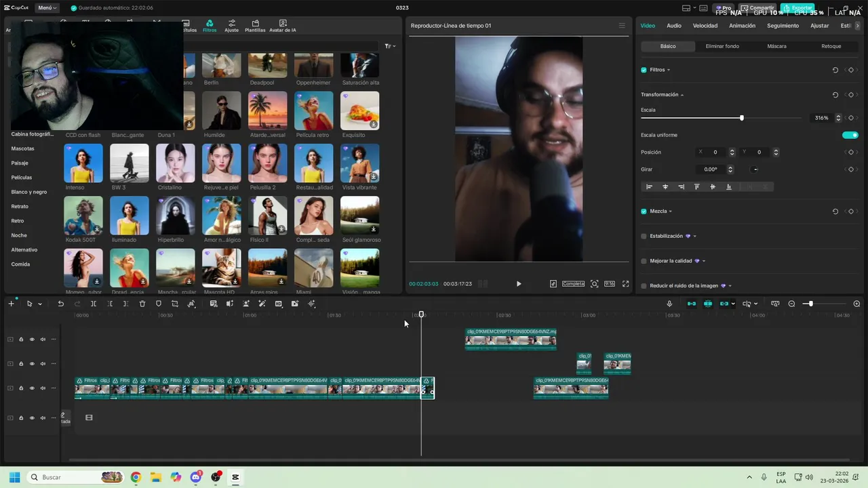
Task: Open File Explorer from the taskbar
Action: tap(155, 477)
